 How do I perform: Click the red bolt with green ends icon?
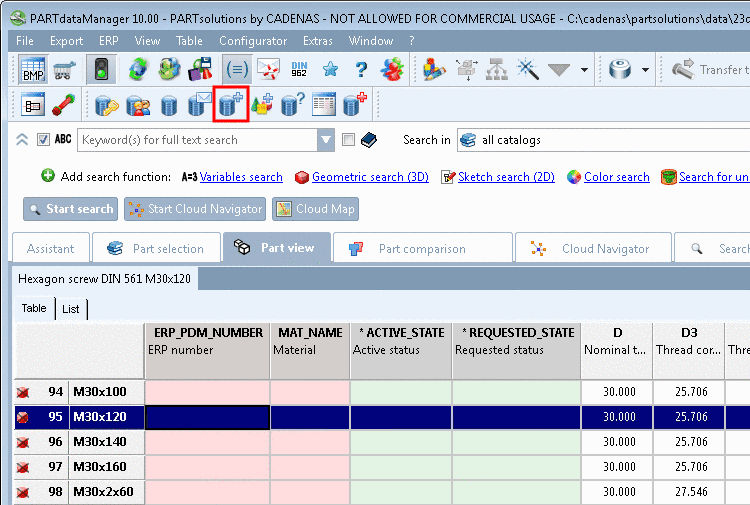point(64,105)
